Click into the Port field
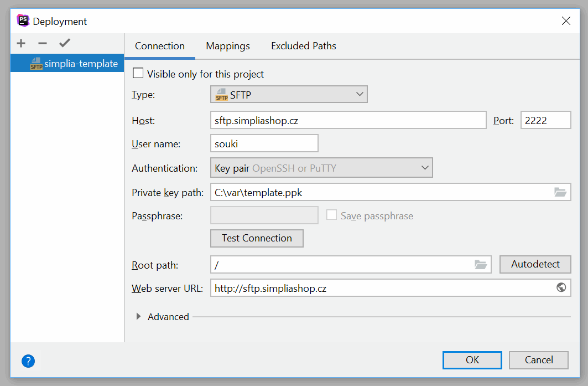This screenshot has height=386, width=588. [x=545, y=120]
